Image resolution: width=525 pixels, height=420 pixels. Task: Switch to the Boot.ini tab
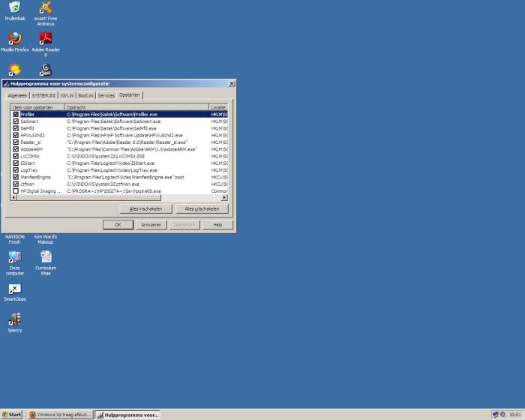click(85, 96)
